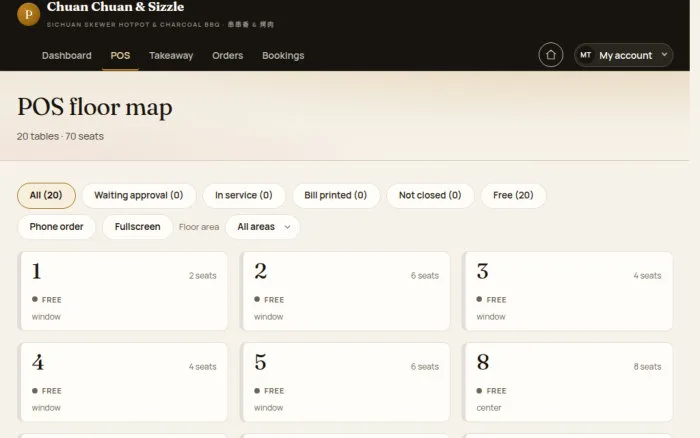Click the MT avatar badge
This screenshot has width=700, height=438.
click(x=585, y=55)
